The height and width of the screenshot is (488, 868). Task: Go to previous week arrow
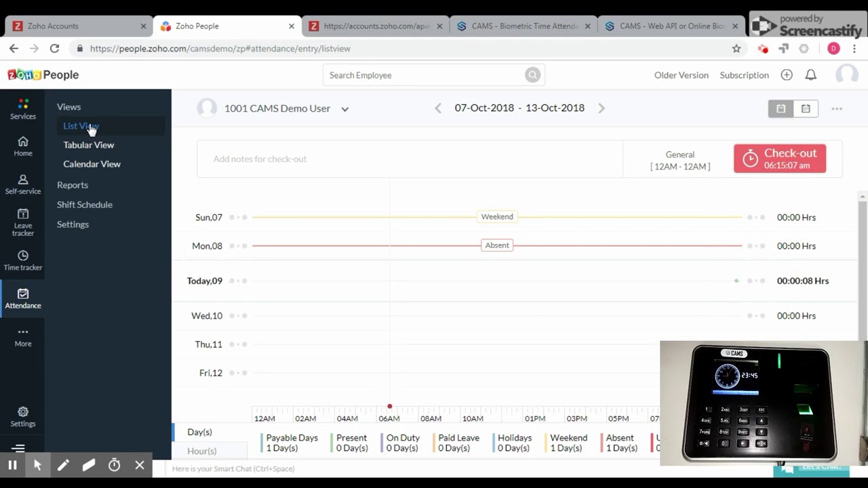click(x=438, y=108)
